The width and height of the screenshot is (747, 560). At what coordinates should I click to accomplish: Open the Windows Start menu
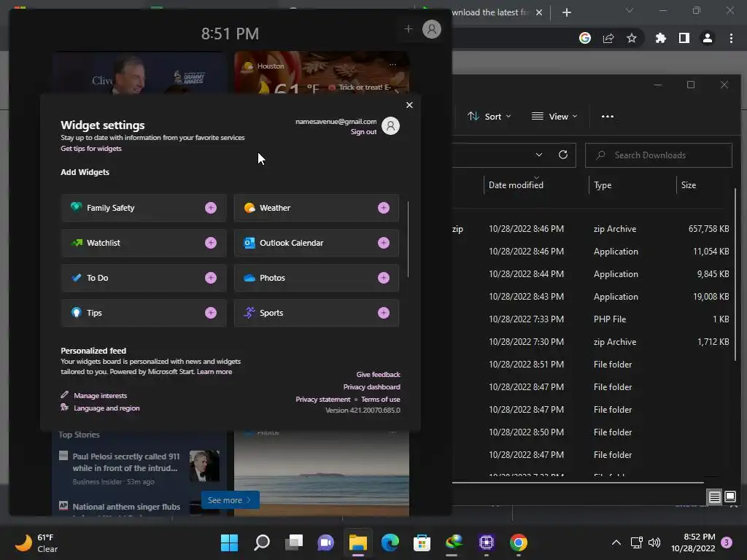[x=229, y=542]
